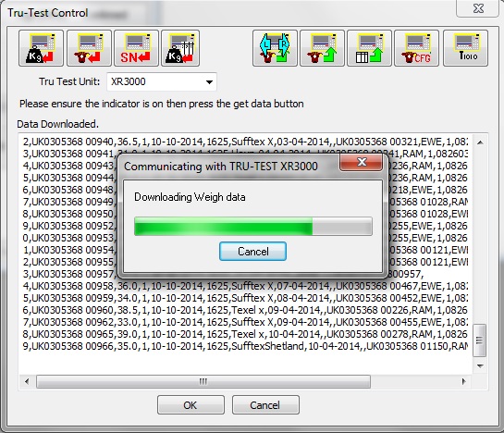Click the SN download serial number icon
The width and height of the screenshot is (504, 433).
coord(136,48)
